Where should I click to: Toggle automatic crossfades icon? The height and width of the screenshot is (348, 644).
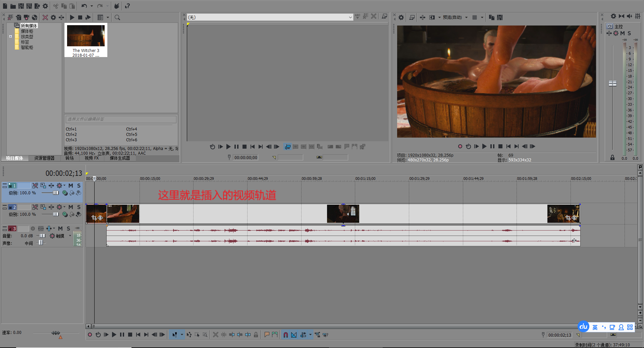[x=294, y=335]
